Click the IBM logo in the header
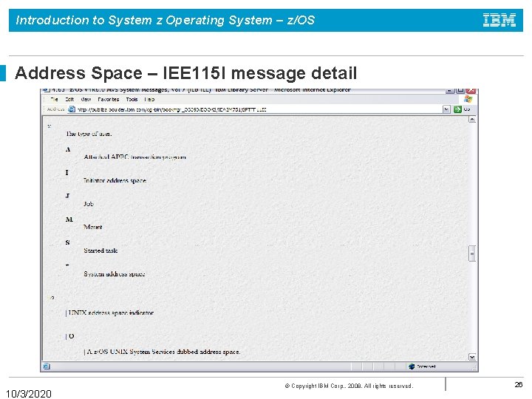This screenshot has width=532, height=399. click(499, 20)
